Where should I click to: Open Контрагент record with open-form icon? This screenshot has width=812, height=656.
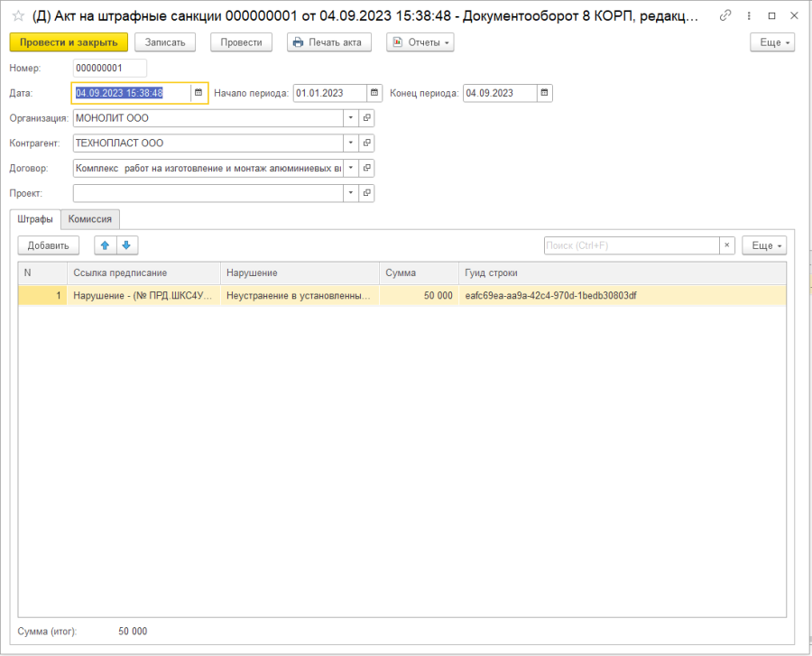(x=366, y=143)
